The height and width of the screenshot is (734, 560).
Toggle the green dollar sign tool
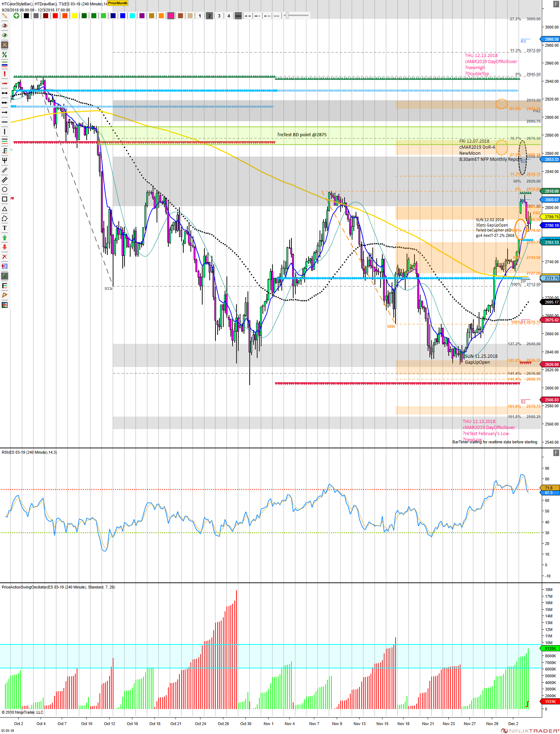pos(5,276)
